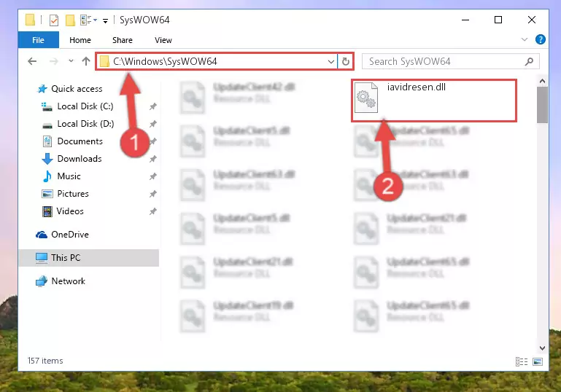Switch to Details view in status bar

(522, 361)
